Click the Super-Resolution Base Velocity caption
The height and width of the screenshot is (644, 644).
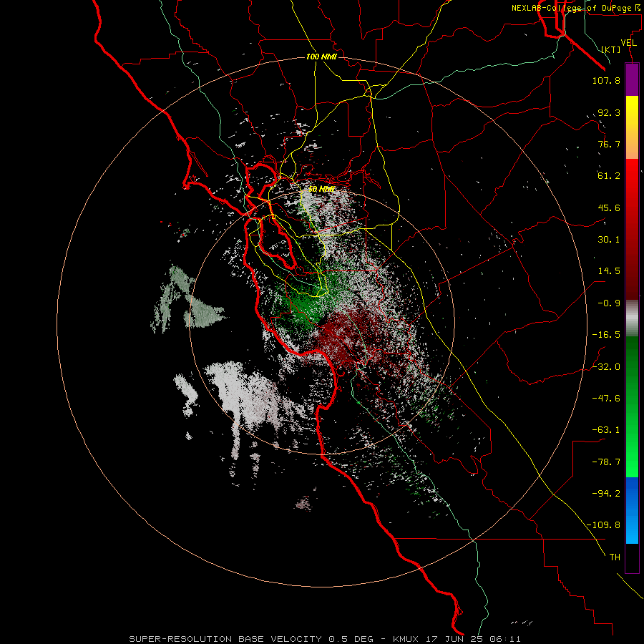(x=325, y=639)
